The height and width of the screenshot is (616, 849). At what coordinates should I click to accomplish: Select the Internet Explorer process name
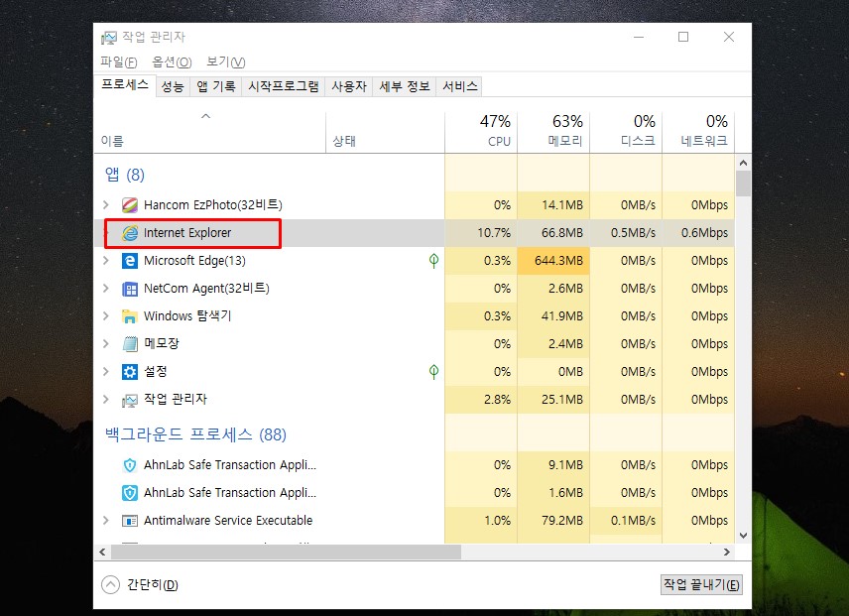187,233
